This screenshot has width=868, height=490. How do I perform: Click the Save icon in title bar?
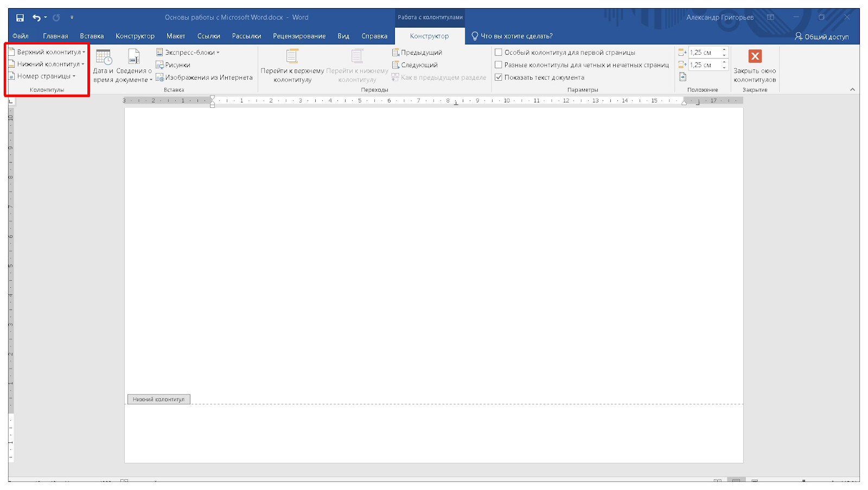tap(20, 18)
